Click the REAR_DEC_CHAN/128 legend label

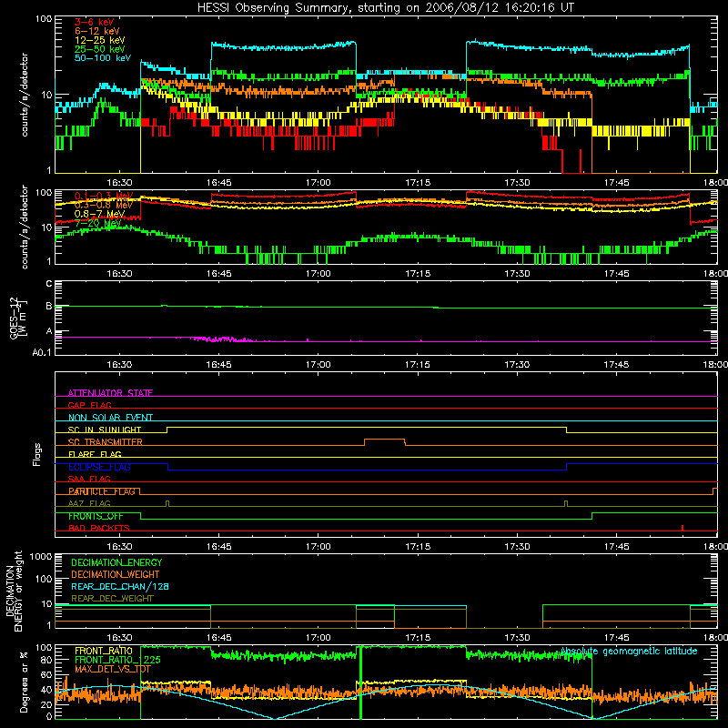click(120, 586)
